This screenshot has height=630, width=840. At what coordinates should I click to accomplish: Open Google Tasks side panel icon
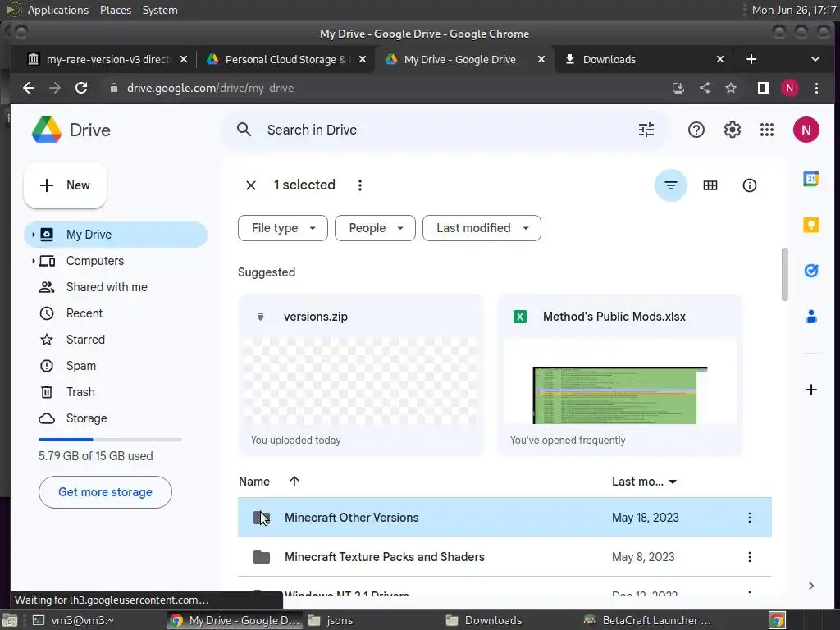810,271
